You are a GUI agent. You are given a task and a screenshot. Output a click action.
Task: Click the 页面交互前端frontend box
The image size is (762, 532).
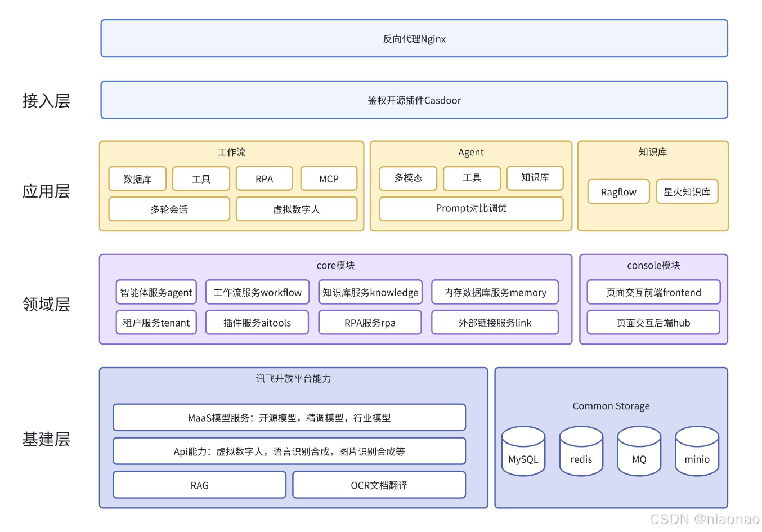pos(653,292)
